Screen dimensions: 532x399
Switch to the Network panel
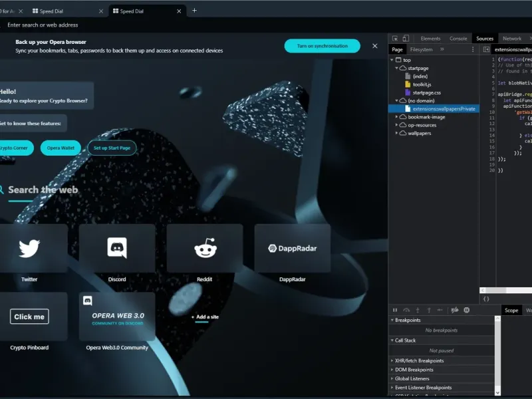tap(512, 39)
